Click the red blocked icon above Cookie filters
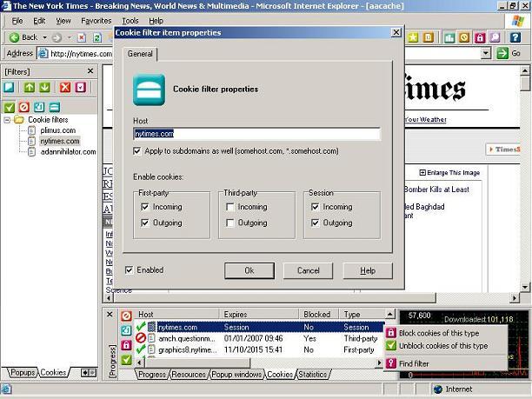This screenshot has width=532, height=399. (x=24, y=107)
